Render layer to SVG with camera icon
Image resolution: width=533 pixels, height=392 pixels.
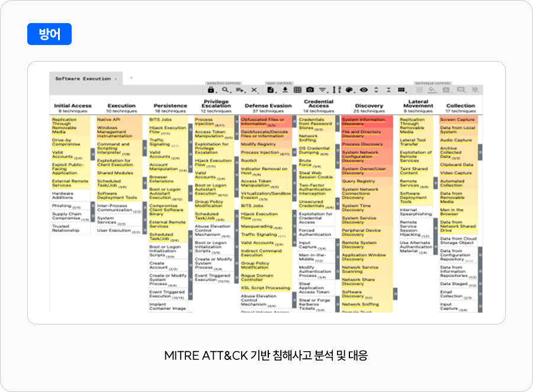coord(310,90)
